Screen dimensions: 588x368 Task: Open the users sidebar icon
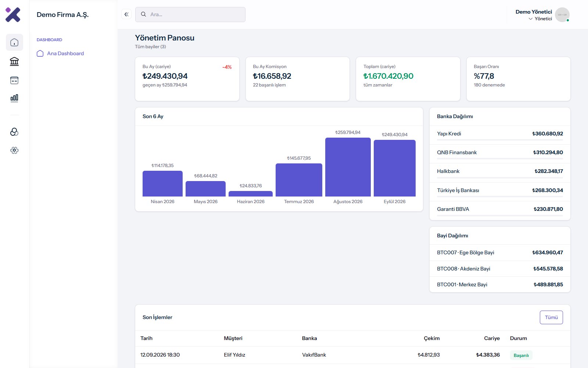coord(14,132)
